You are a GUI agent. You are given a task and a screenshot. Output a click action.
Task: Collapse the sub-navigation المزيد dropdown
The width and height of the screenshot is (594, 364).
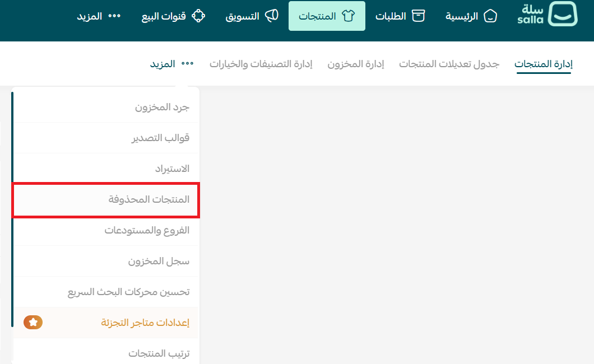[x=171, y=64]
